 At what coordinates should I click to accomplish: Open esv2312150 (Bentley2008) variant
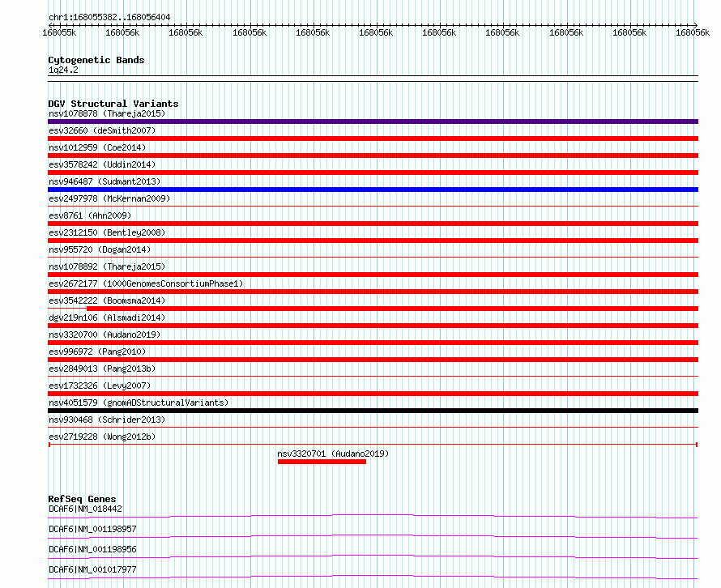[x=107, y=232]
